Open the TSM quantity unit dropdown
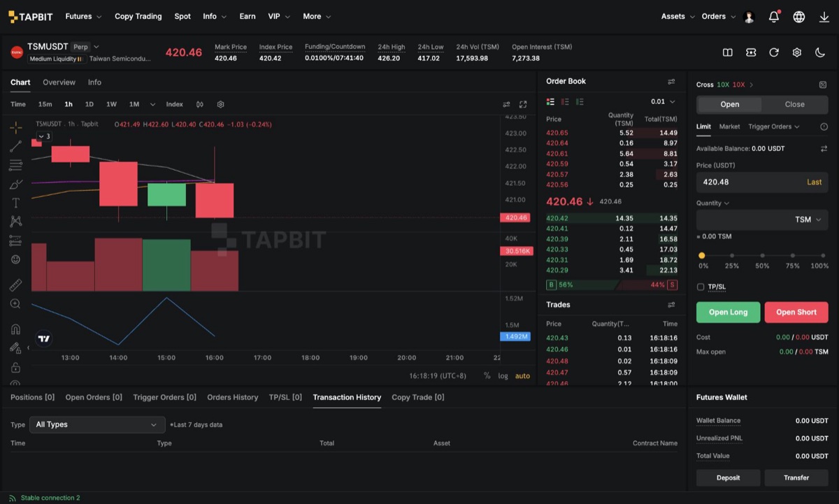 808,219
